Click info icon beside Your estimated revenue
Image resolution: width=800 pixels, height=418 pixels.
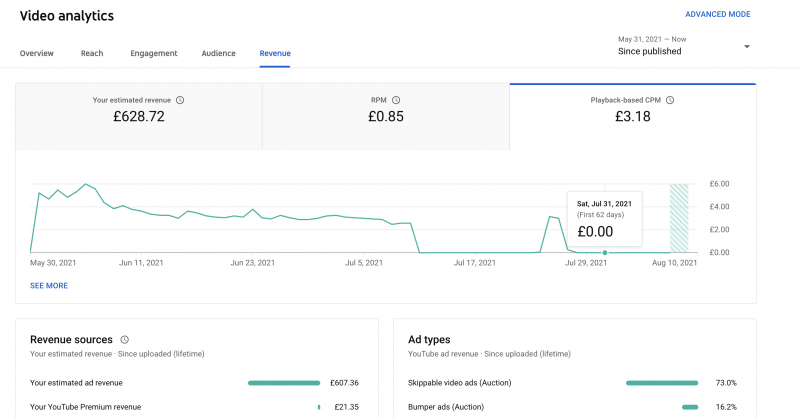pyautogui.click(x=180, y=100)
